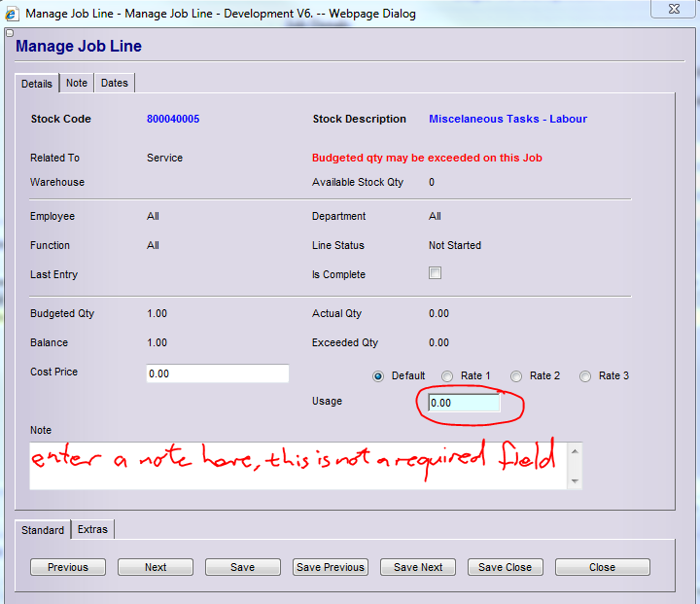Open the Dates tab
Image resolution: width=700 pixels, height=604 pixels.
[115, 84]
